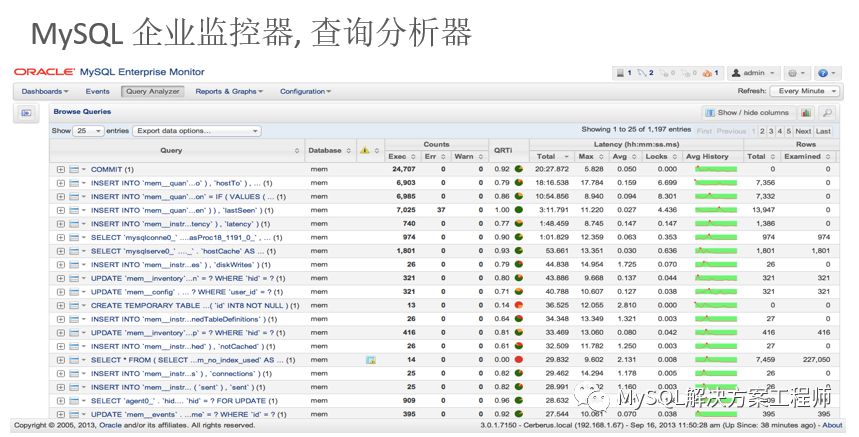Click the Last page link

point(823,131)
